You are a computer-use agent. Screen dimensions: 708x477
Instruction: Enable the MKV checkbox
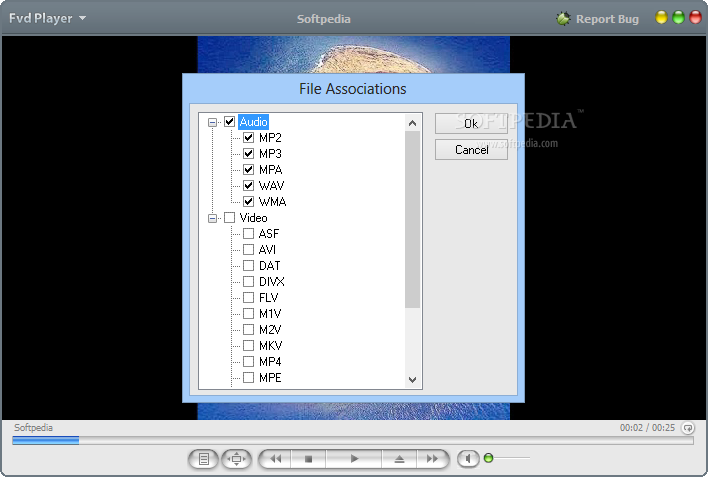pyautogui.click(x=248, y=346)
